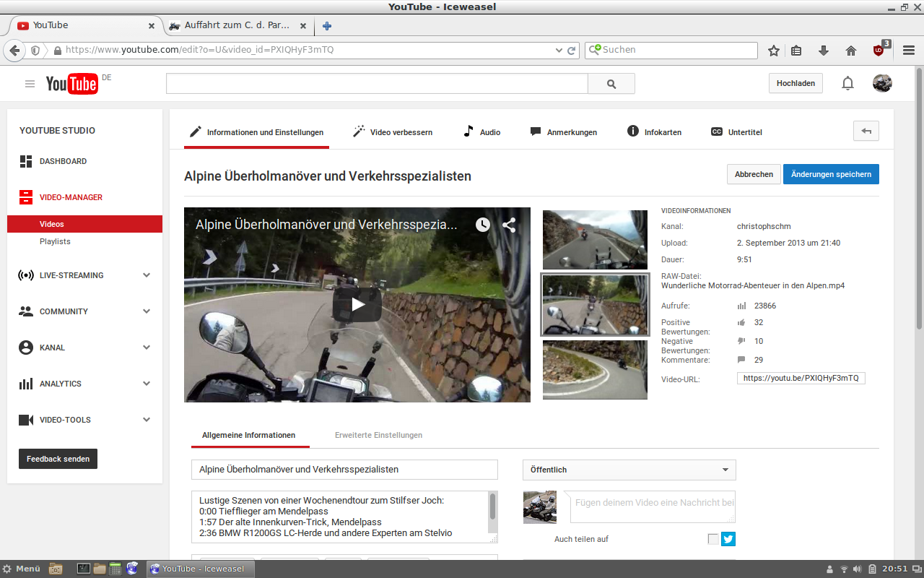
Task: Click the share icon on video player
Action: click(x=509, y=225)
